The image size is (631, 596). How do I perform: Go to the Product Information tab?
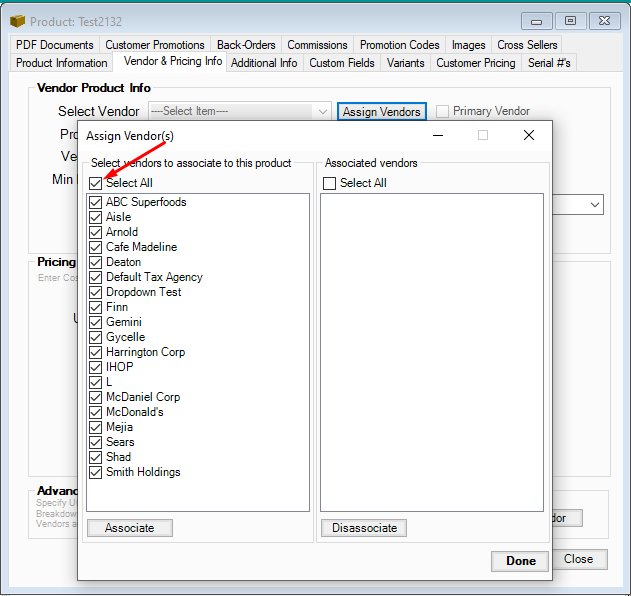(62, 63)
